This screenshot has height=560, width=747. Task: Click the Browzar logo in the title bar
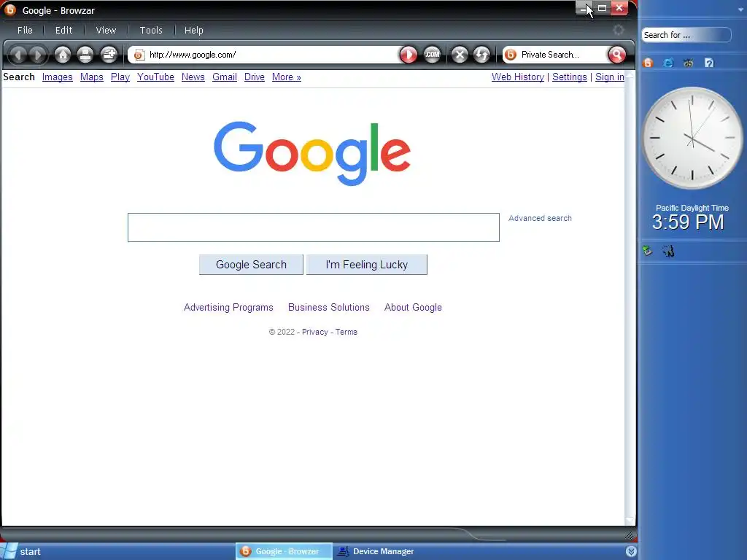(10, 9)
